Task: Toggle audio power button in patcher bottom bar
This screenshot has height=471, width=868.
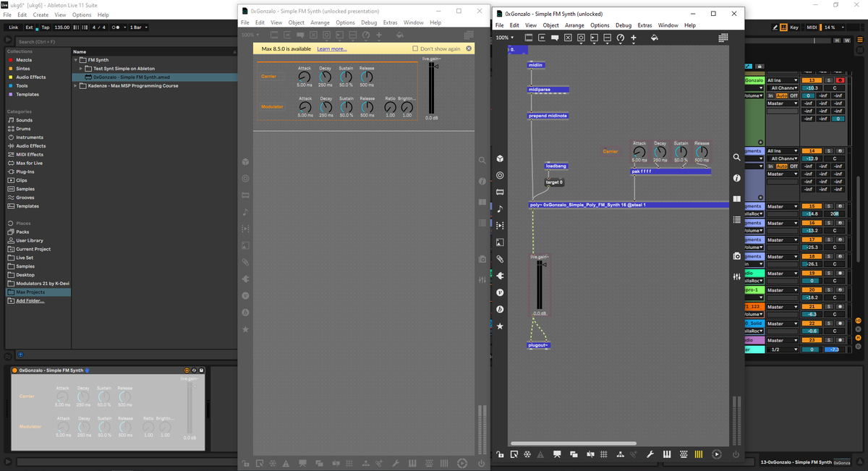Action: [x=736, y=454]
